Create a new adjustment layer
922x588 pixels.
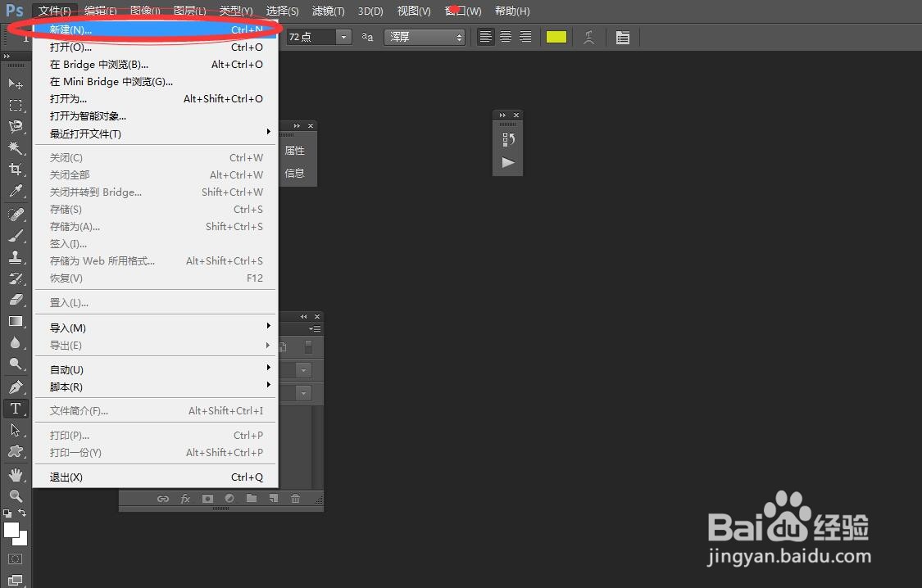[229, 499]
